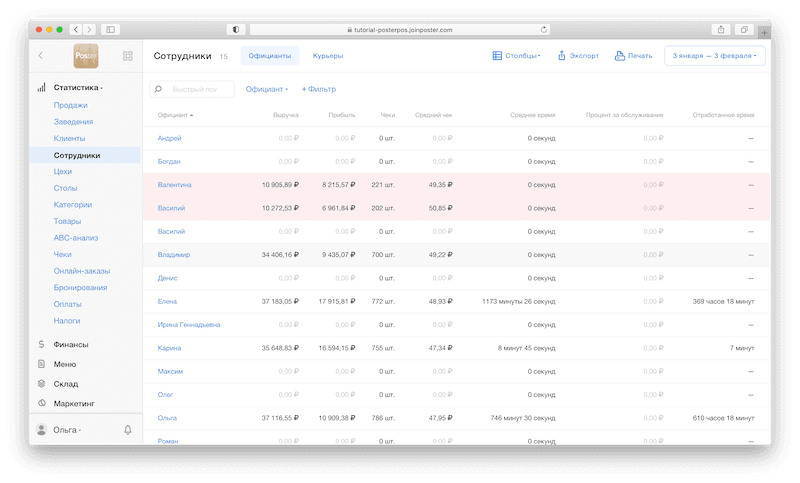Open Онлайн-заказы in sidebar
The image size is (800, 483).
tap(82, 271)
